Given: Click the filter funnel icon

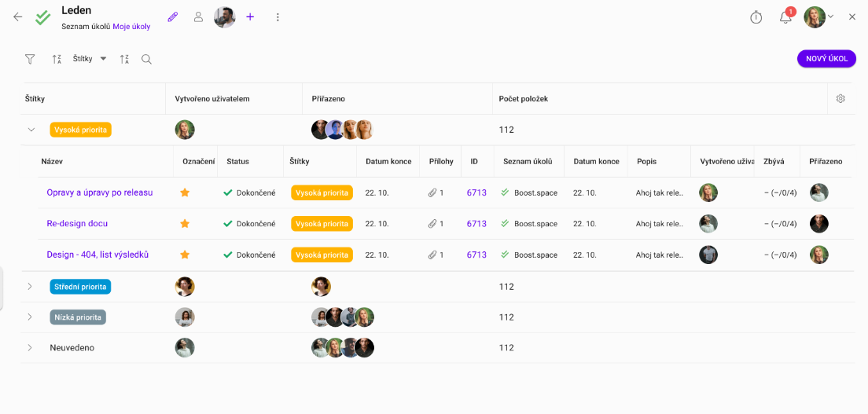Looking at the screenshot, I should [x=30, y=59].
